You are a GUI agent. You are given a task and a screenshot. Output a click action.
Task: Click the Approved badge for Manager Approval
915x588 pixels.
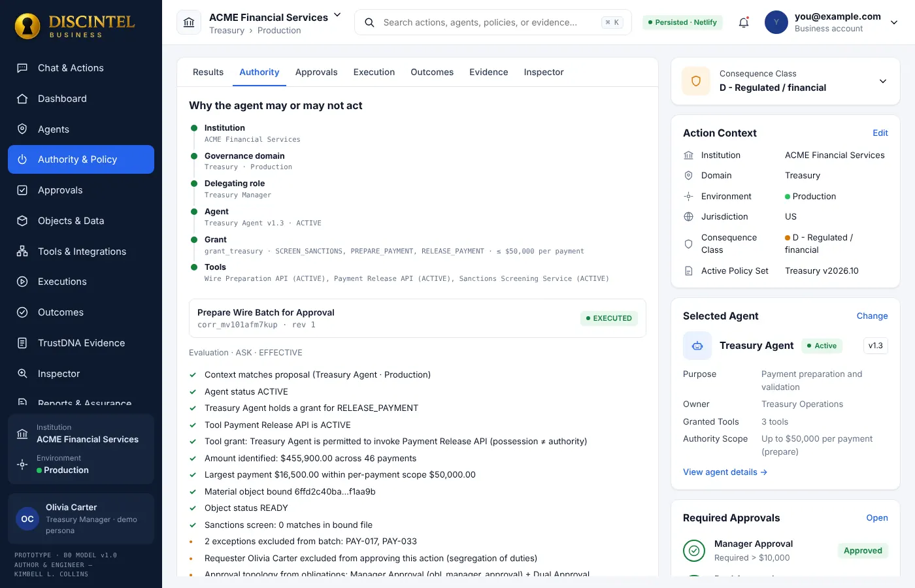click(863, 550)
